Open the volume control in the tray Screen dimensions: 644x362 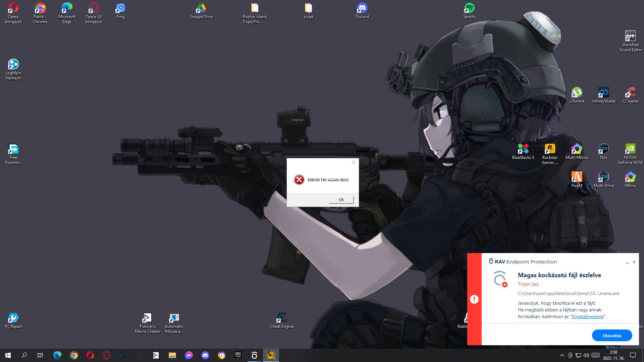[x=586, y=355]
